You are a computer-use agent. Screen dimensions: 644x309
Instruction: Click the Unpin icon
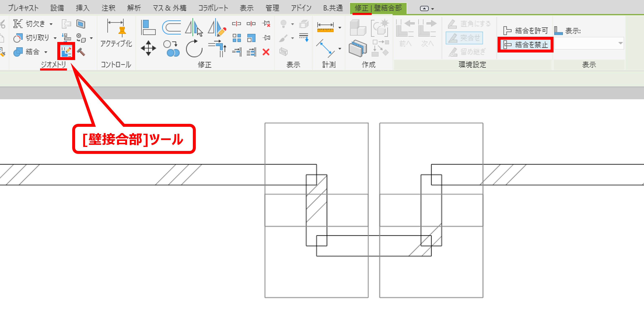click(266, 24)
